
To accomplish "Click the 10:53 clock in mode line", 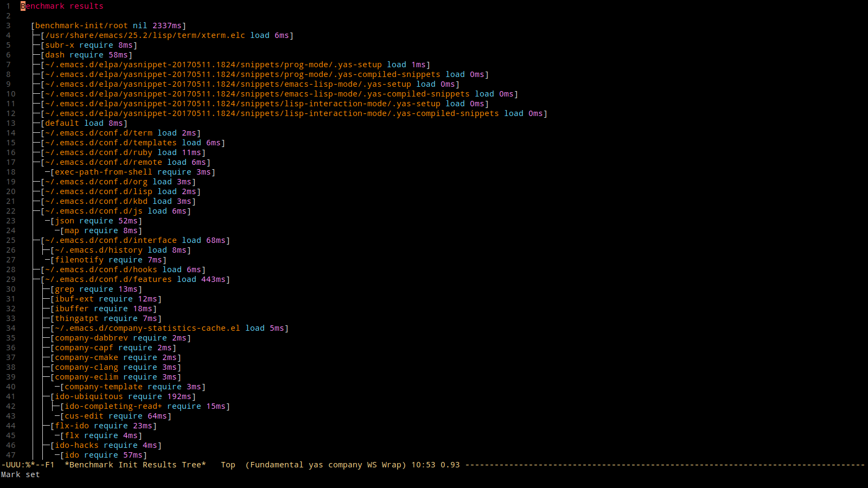I will 423,465.
